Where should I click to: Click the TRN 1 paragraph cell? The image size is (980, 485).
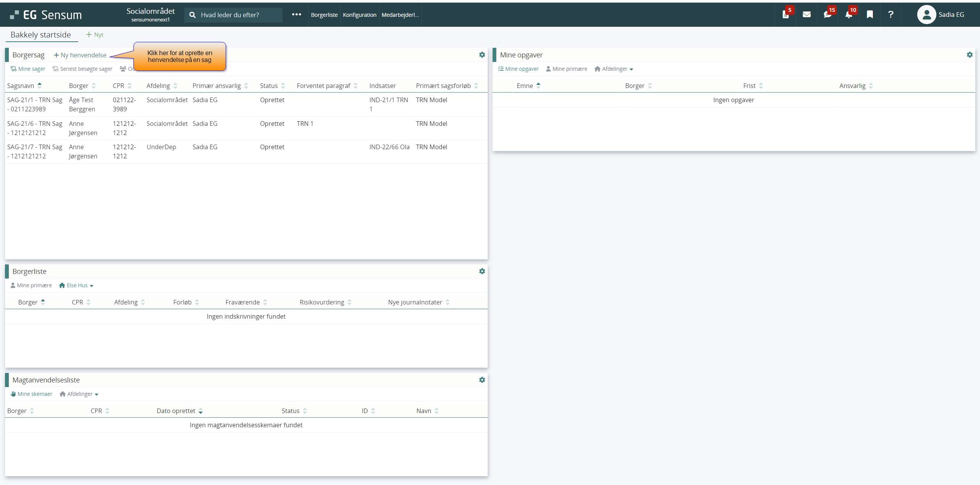(x=305, y=124)
